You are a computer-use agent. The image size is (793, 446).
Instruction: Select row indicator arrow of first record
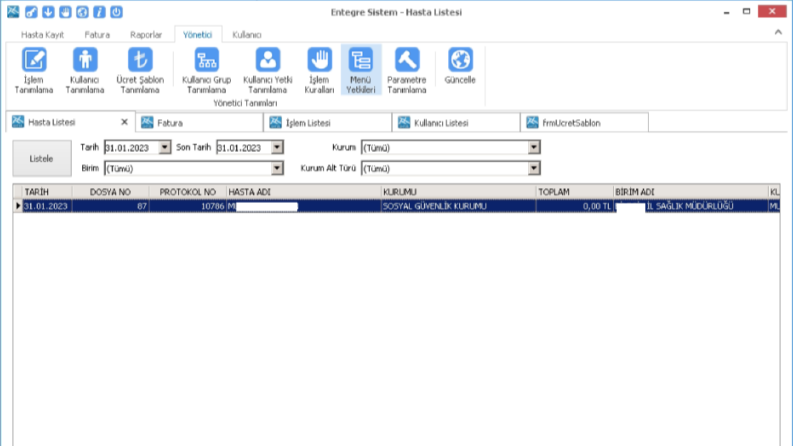tap(18, 206)
